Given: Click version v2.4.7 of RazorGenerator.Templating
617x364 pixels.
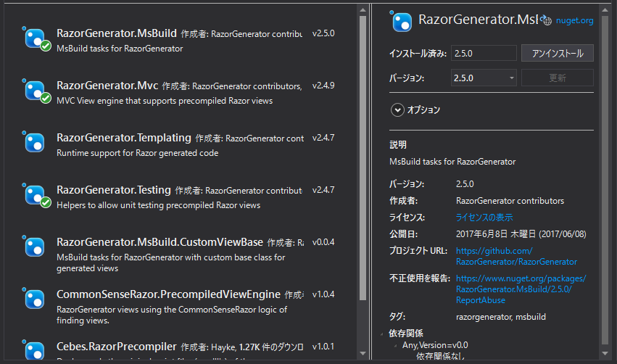Looking at the screenshot, I should click(x=323, y=138).
